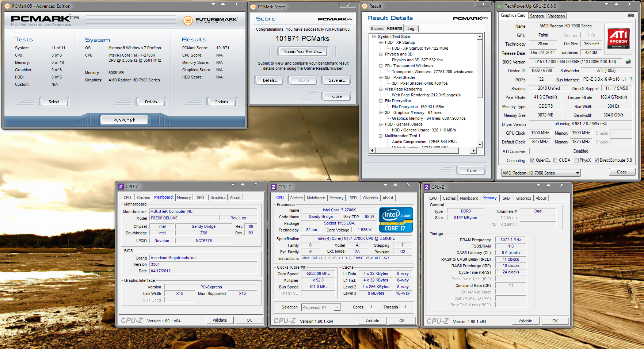This screenshot has height=349, width=644.
Task: Collapse the Physics and 3D tree node
Action: (381, 54)
